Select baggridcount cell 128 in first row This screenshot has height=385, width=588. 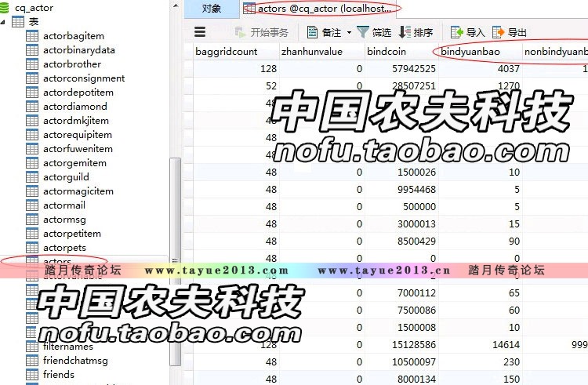click(237, 69)
